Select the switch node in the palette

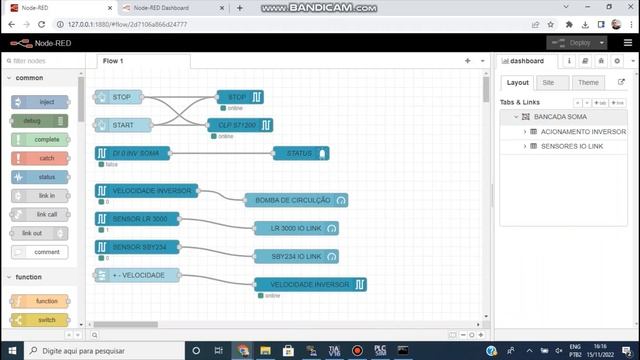(40, 320)
